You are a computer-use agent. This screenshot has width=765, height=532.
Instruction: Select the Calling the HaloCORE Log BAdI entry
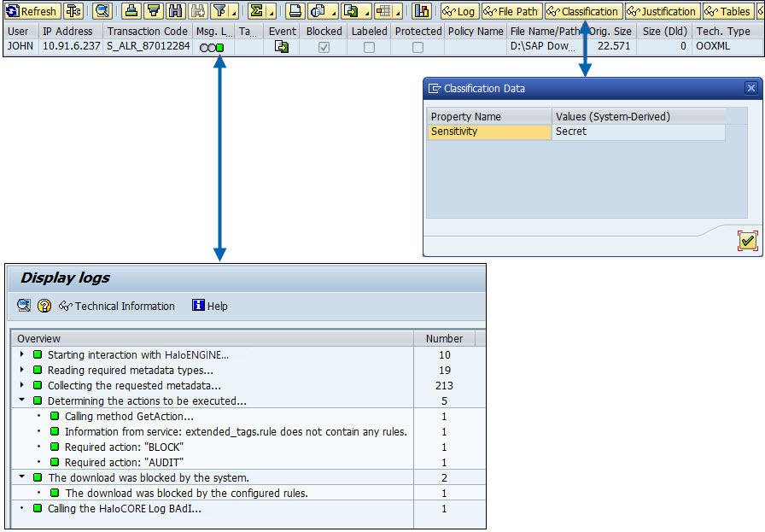click(x=125, y=509)
